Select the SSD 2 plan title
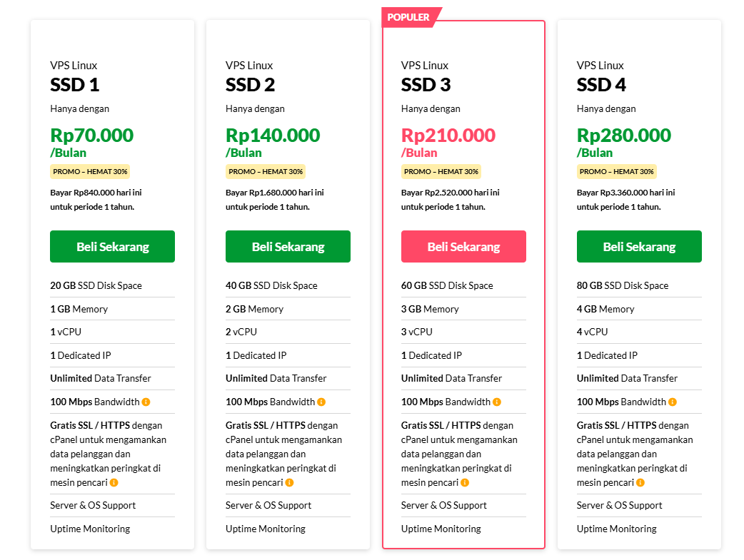This screenshot has height=560, width=744. (x=250, y=85)
